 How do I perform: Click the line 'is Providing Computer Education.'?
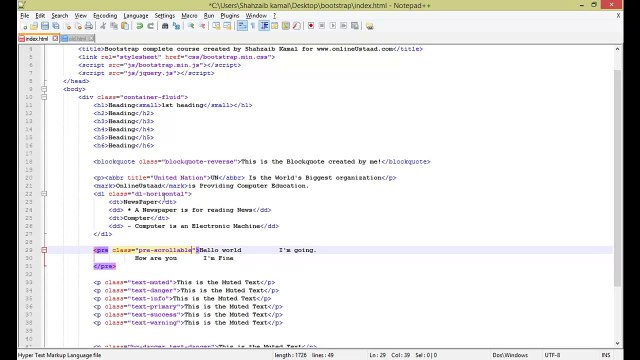pos(248,186)
